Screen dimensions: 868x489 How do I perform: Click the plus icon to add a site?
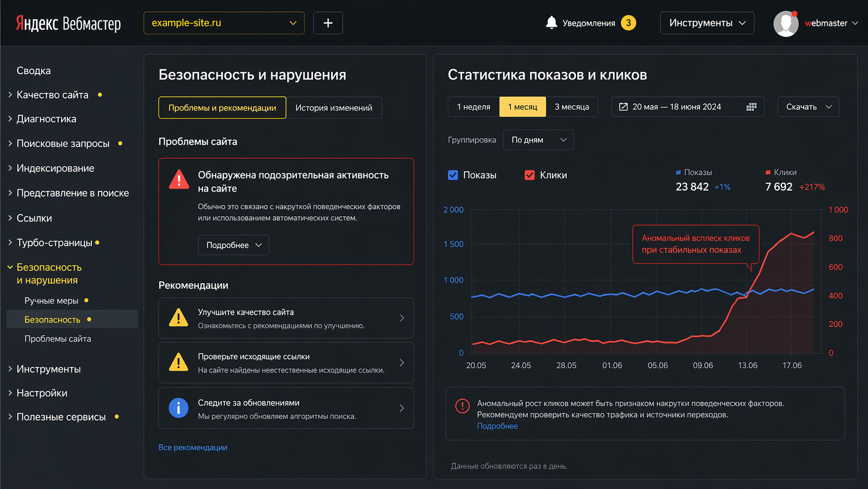[x=328, y=23]
